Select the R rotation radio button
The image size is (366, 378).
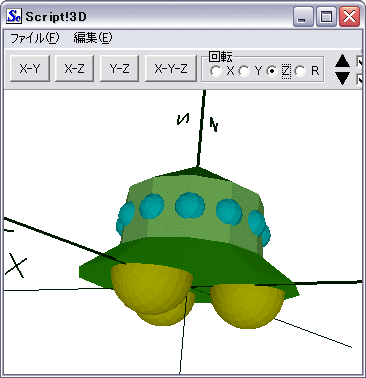300,71
